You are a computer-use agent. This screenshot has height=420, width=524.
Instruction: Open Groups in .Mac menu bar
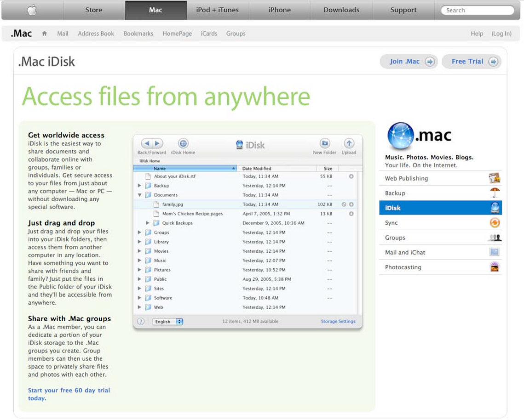point(236,34)
